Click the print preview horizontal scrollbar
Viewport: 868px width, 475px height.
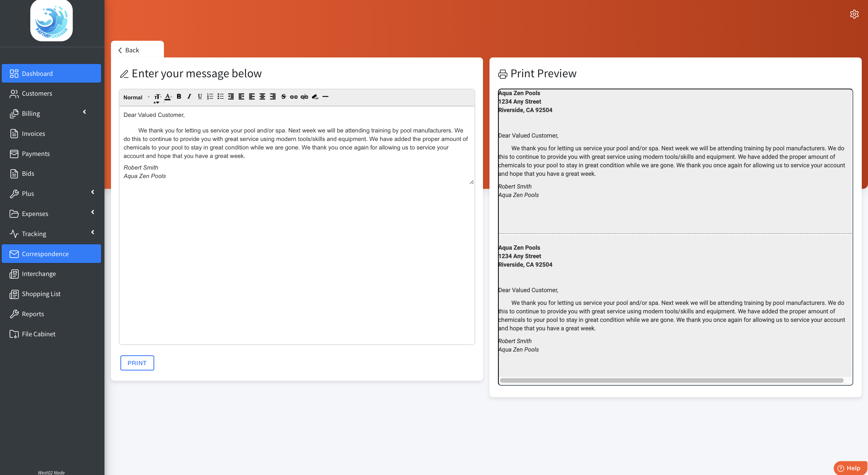coord(672,380)
